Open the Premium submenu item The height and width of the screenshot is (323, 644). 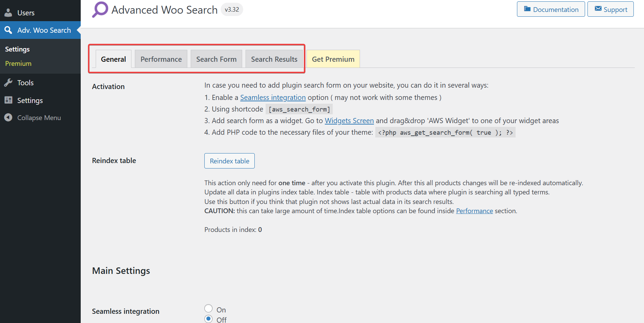coord(18,63)
